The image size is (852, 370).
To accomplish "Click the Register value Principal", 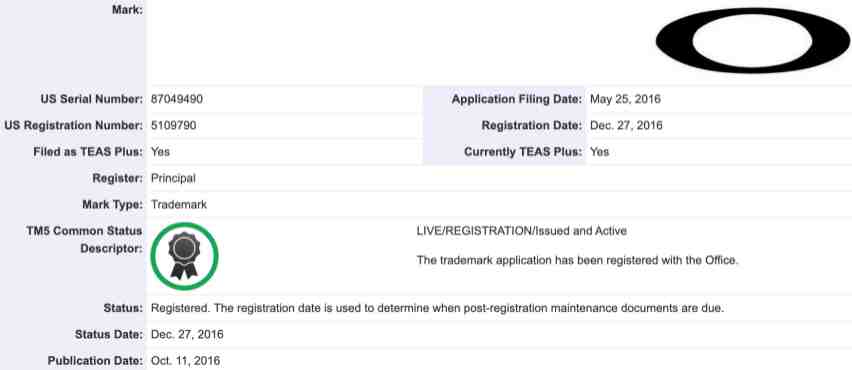I will coord(173,178).
